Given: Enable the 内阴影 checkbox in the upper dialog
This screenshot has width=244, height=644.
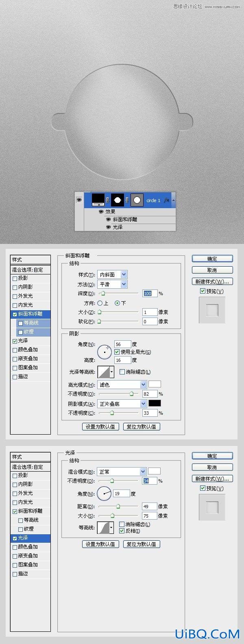Looking at the screenshot, I should pyautogui.click(x=15, y=287).
